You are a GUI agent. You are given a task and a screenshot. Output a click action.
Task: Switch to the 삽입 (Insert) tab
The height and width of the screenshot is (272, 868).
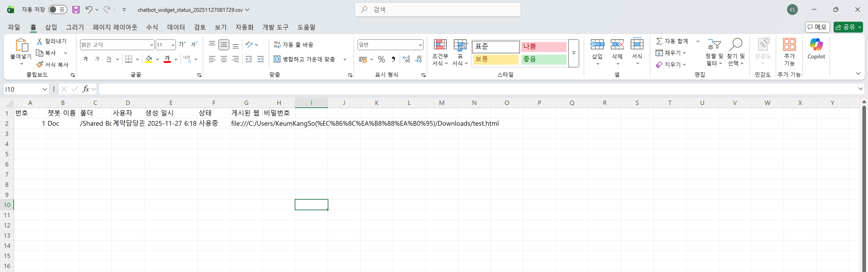tap(51, 27)
